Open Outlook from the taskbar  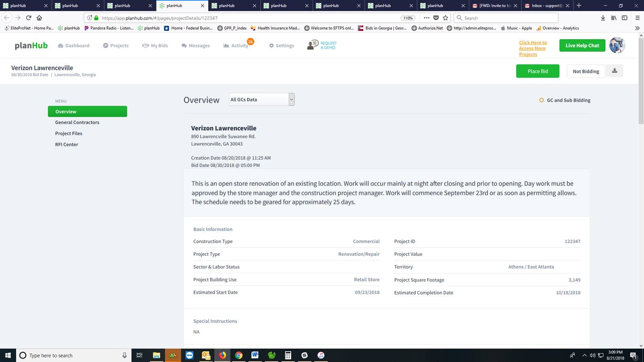[206, 355]
